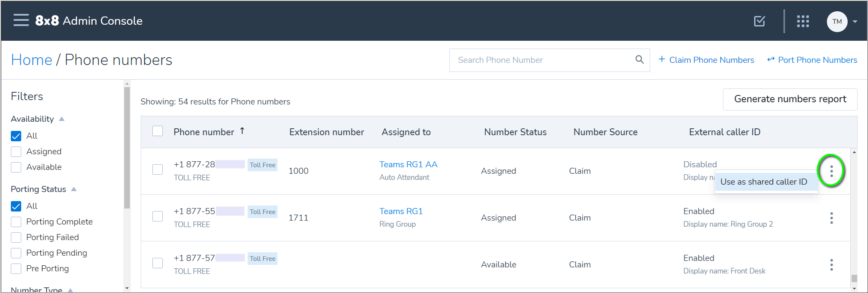Open the application switcher grid icon
Image resolution: width=868 pixels, height=293 pixels.
pos(803,21)
